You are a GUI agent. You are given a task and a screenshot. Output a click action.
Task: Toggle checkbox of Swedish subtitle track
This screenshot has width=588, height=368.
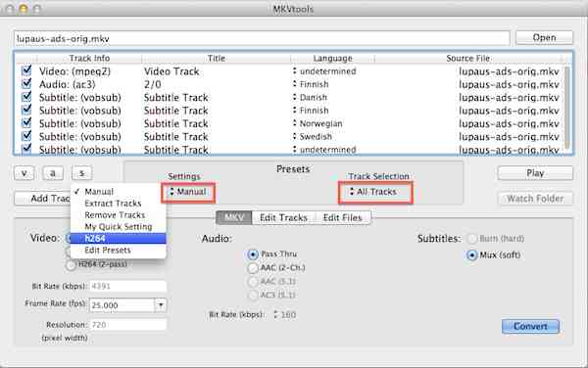(x=26, y=136)
